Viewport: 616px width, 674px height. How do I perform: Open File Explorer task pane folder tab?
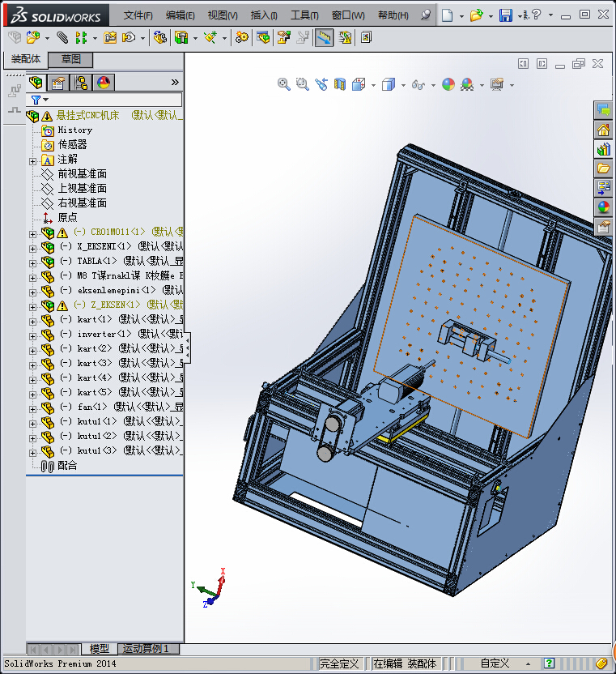[604, 168]
